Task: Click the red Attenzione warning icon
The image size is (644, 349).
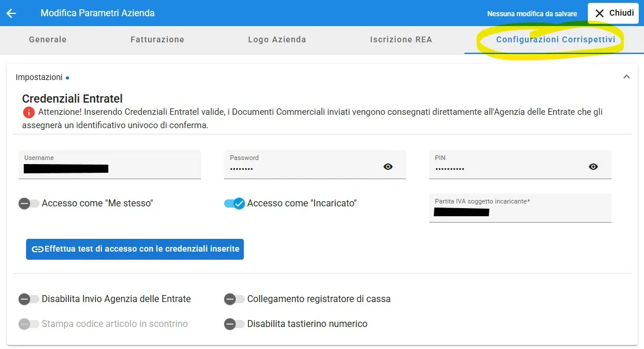Action: 29,112
